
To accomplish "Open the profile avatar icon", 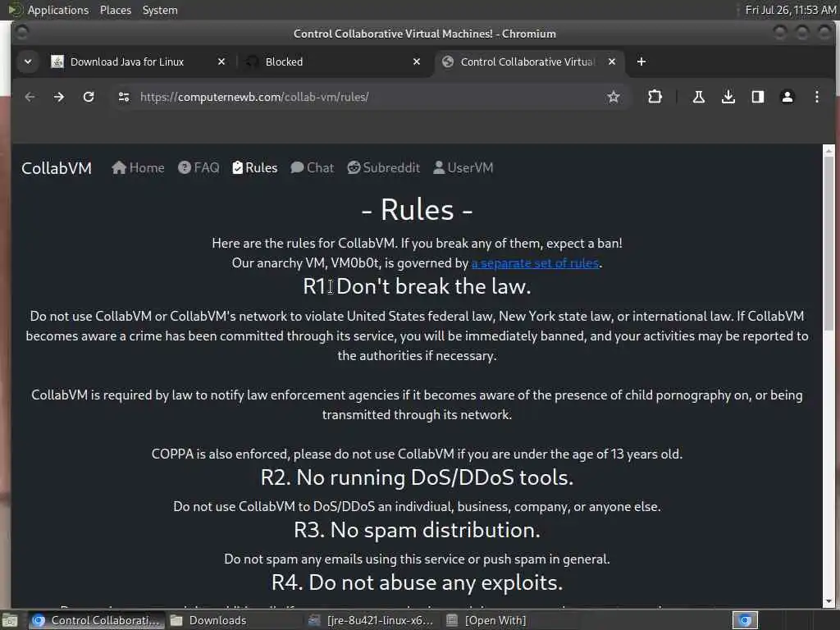I will click(x=787, y=97).
